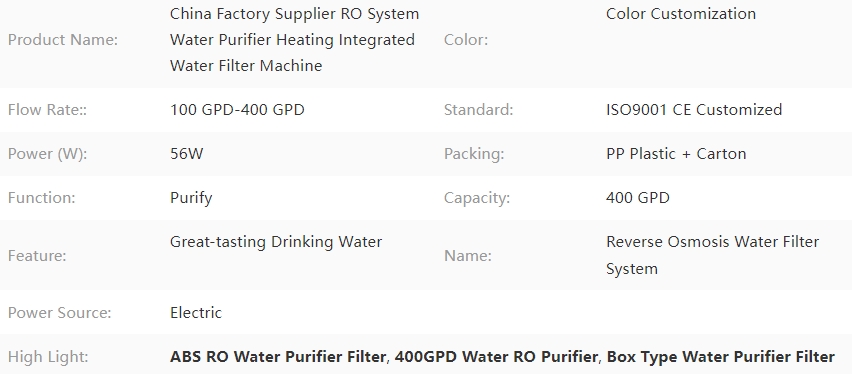Click the High Light label
852x374 pixels.
pyautogui.click(x=48, y=357)
